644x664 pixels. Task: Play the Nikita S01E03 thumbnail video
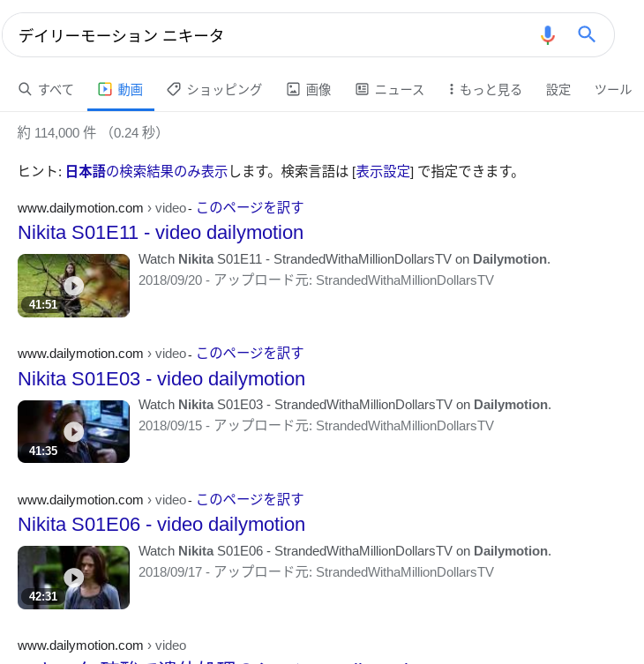click(74, 431)
